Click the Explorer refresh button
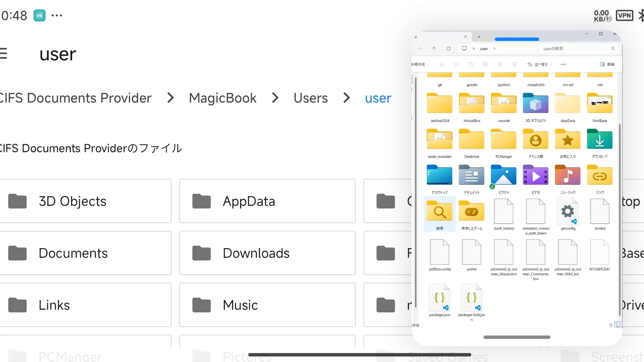Viewport: 644px width, 362px height. coord(448,49)
